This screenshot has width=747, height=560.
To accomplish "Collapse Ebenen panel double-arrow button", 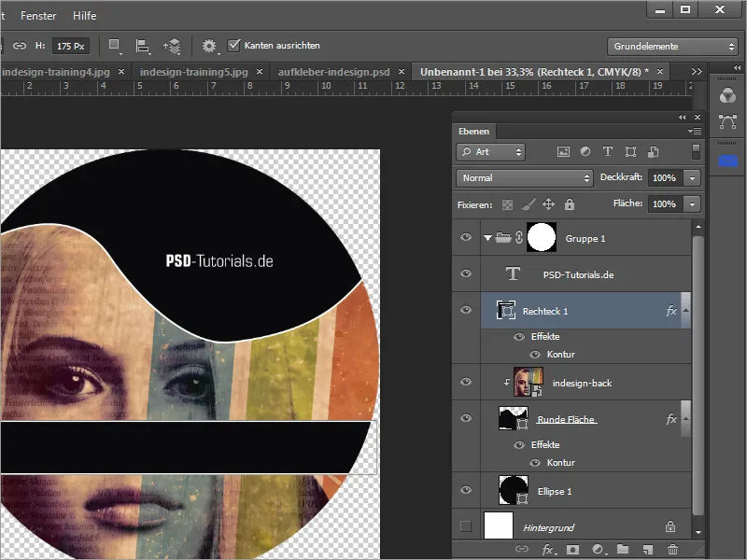I will pos(683,117).
